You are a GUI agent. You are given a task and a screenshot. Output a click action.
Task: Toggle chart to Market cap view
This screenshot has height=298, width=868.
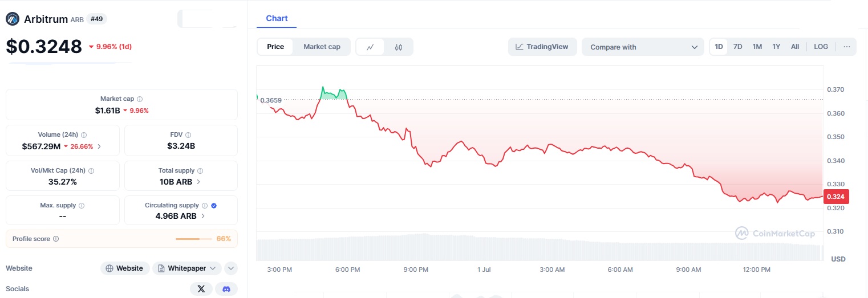point(322,47)
